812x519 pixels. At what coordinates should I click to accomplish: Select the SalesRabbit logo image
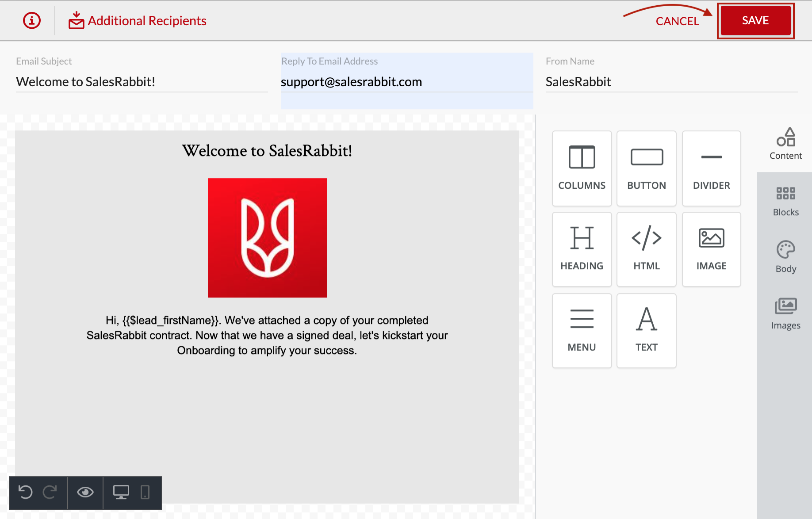click(x=267, y=238)
